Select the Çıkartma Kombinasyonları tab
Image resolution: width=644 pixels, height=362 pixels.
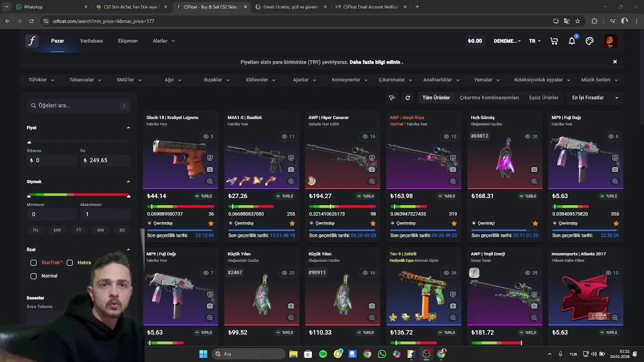(x=489, y=98)
